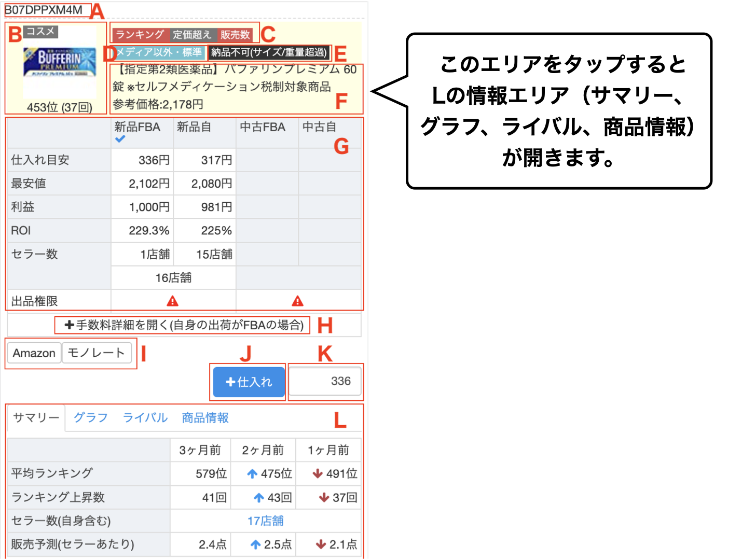The image size is (742, 560).
Task: Click the up arrow beside 475位
Action: point(252,473)
